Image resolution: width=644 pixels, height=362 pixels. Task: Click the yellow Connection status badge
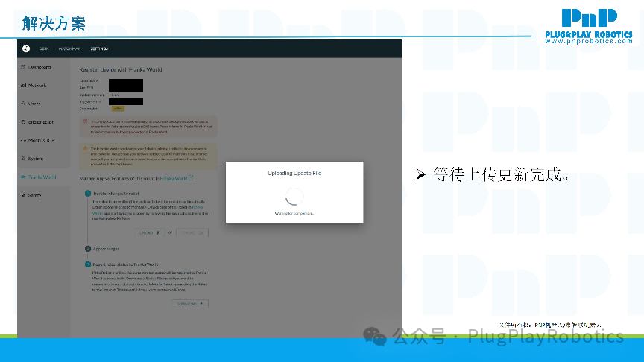118,109
